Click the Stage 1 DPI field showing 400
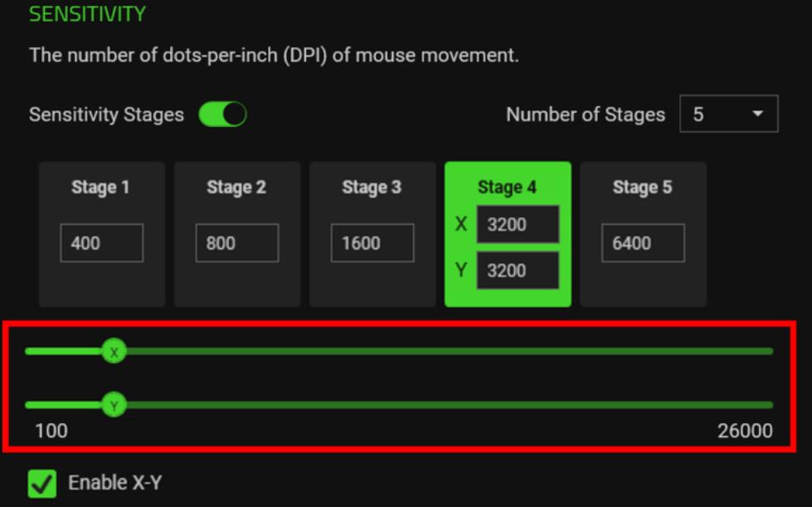The image size is (812, 507). [x=101, y=243]
